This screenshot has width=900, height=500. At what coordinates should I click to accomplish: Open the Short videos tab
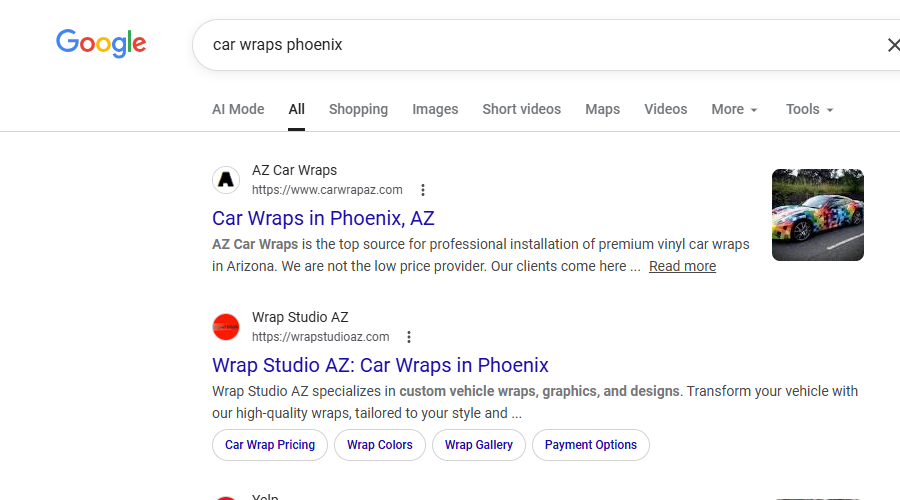click(521, 109)
